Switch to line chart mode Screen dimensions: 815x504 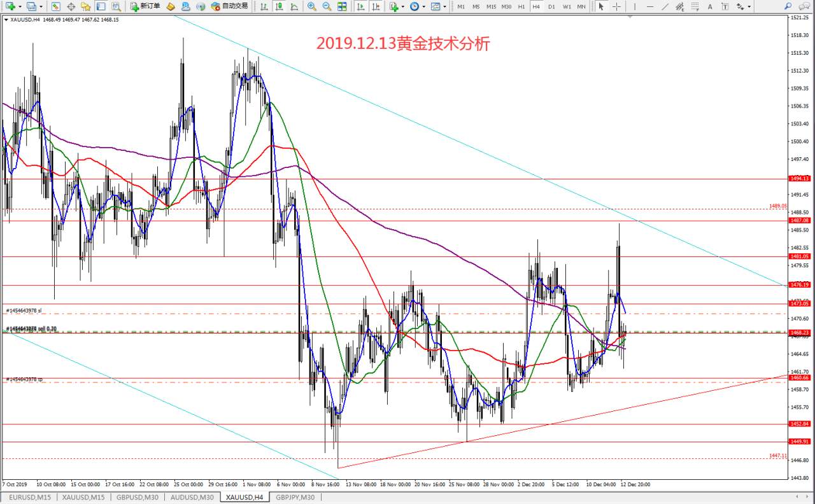tap(294, 6)
